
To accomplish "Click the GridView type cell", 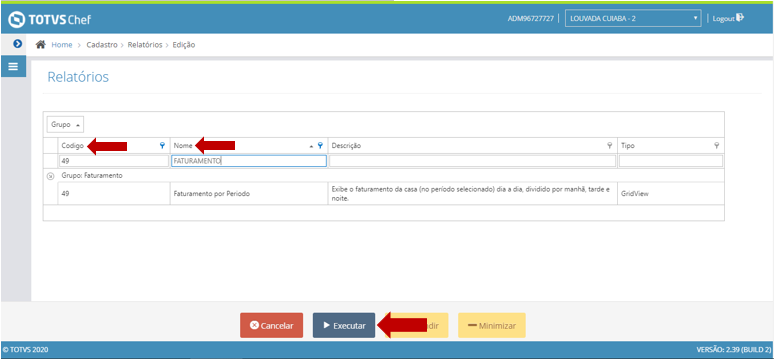I will click(x=671, y=194).
